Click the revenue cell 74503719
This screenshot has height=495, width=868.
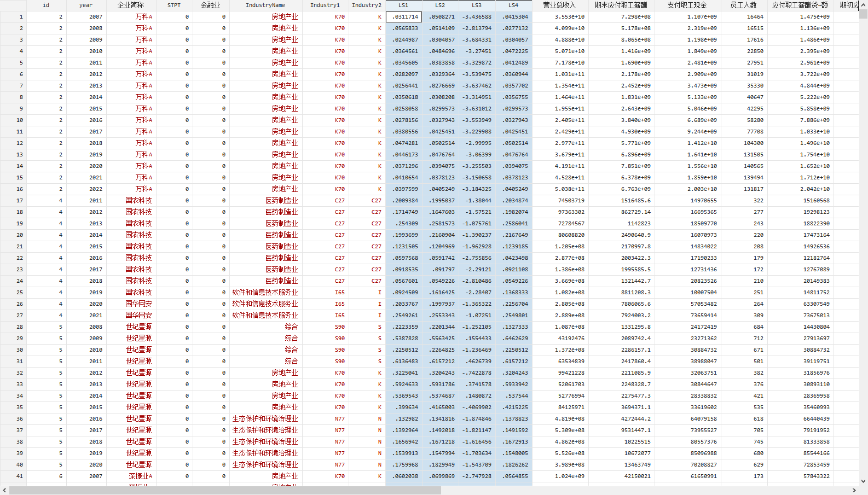(560, 201)
